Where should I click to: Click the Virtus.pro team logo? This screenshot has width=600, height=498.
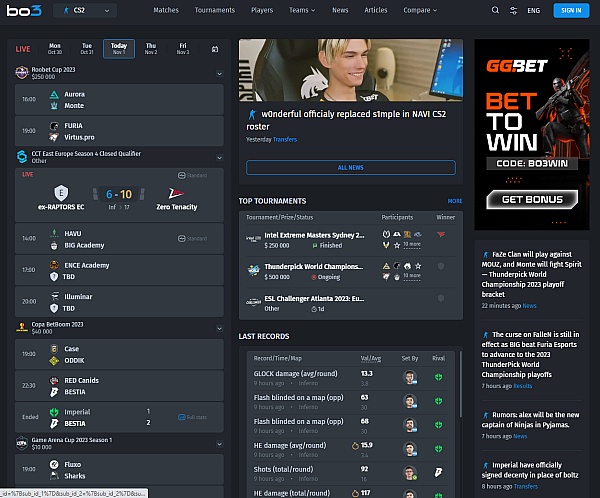coord(54,137)
